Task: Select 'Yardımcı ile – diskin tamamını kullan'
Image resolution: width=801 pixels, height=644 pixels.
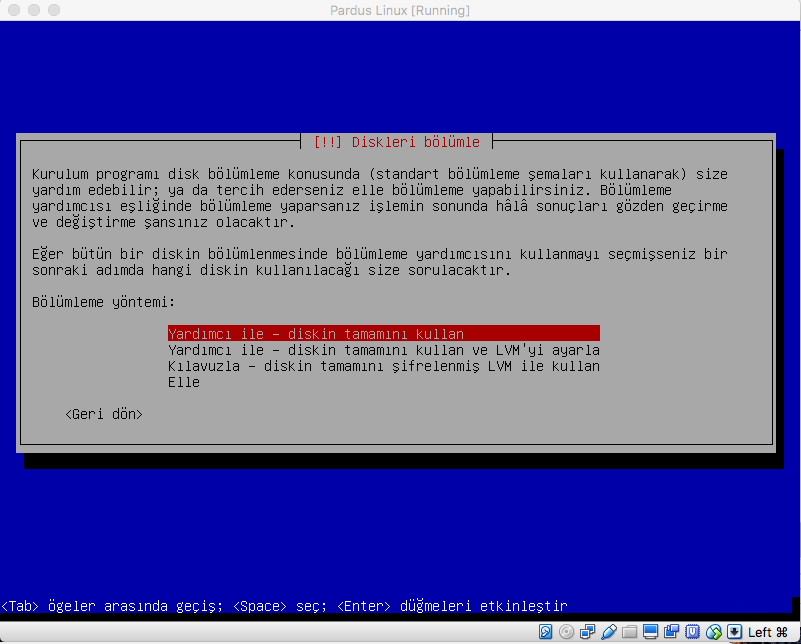Action: point(383,334)
